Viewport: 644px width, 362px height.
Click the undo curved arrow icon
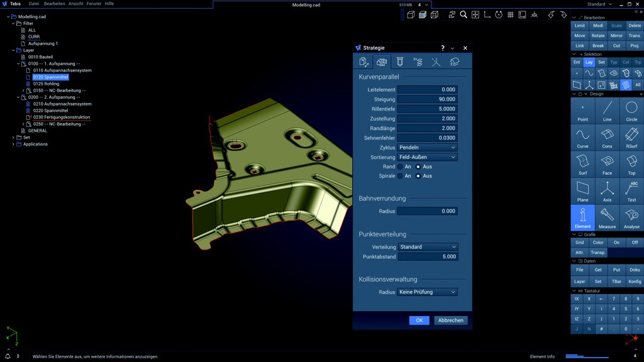click(551, 15)
